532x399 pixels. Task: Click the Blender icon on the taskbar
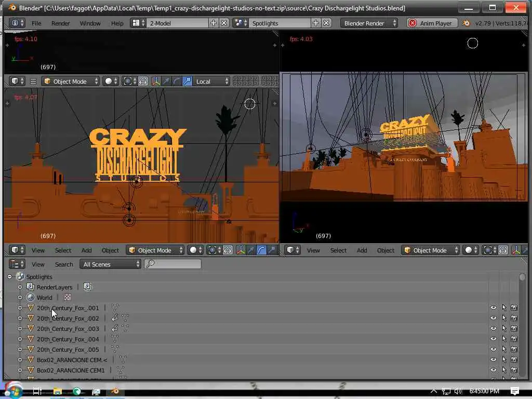[115, 391]
